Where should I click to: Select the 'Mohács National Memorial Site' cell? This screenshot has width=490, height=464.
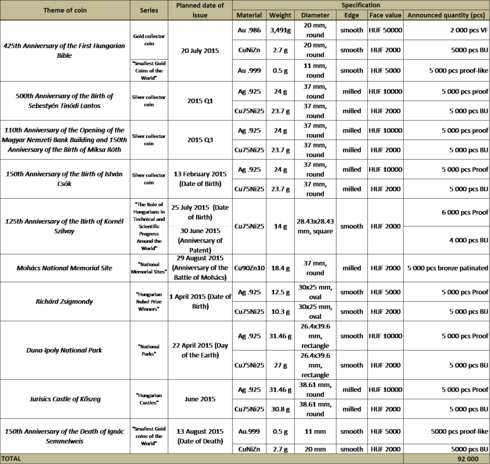tap(65, 268)
